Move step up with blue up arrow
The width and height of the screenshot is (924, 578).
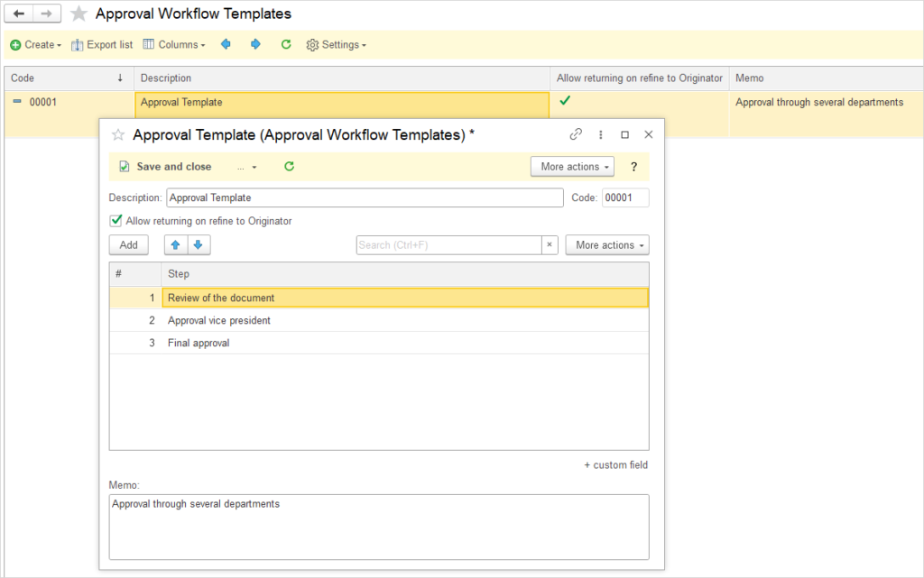point(176,245)
